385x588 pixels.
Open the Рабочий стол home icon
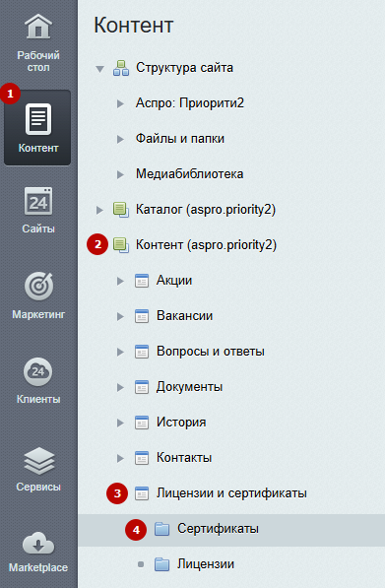coord(38,27)
